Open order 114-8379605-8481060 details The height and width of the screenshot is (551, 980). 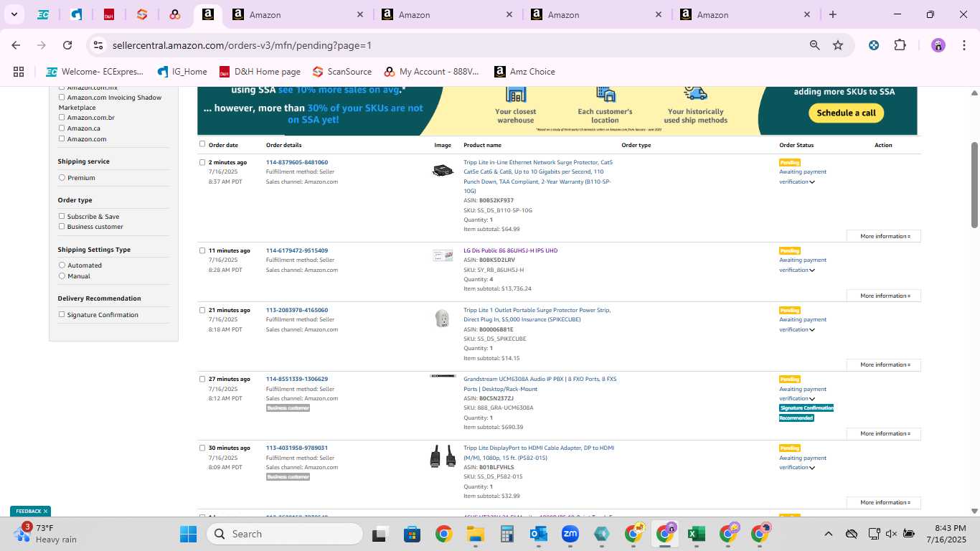pyautogui.click(x=297, y=162)
